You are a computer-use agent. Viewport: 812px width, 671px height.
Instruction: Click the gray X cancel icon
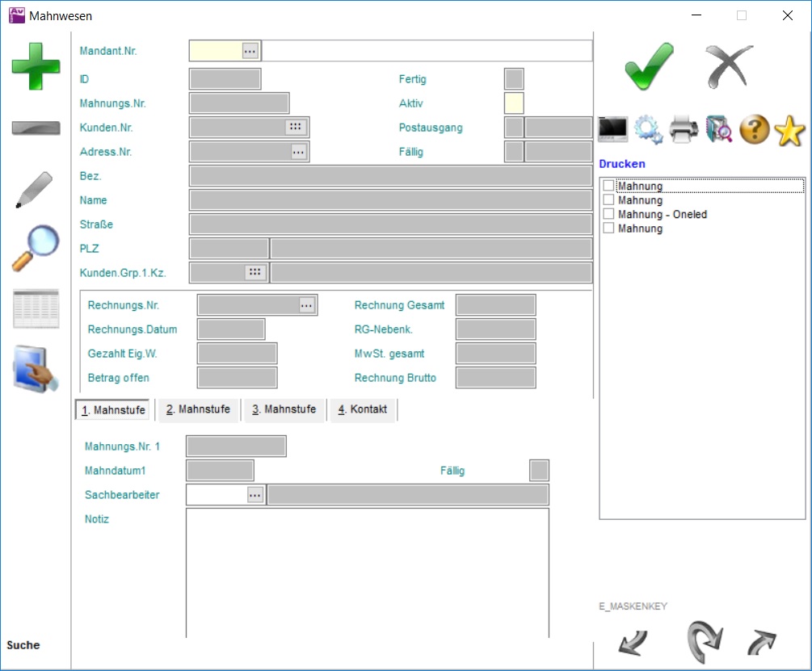point(729,66)
